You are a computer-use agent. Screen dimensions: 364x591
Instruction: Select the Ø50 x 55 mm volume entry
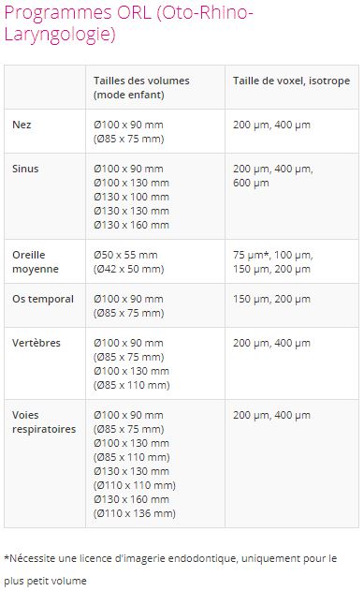(125, 255)
